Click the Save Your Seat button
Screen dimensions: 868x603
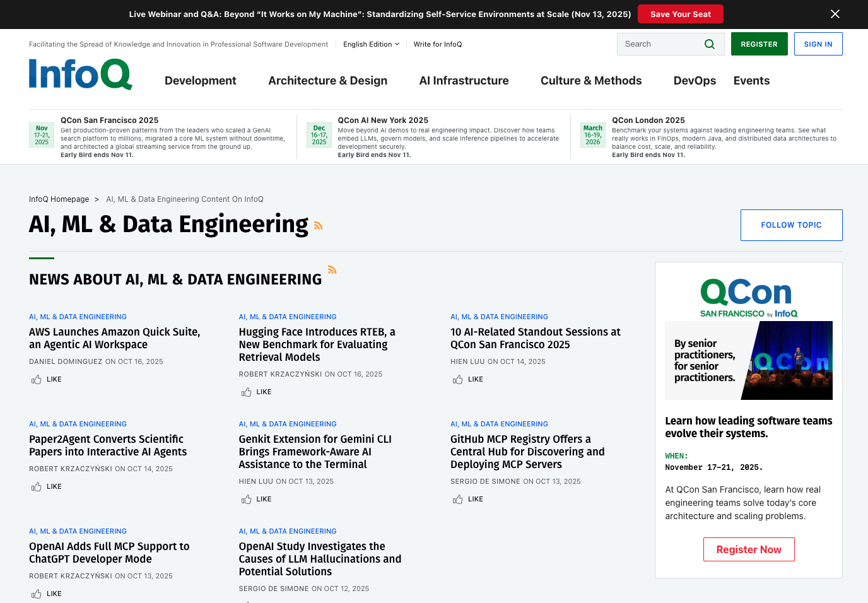point(681,14)
